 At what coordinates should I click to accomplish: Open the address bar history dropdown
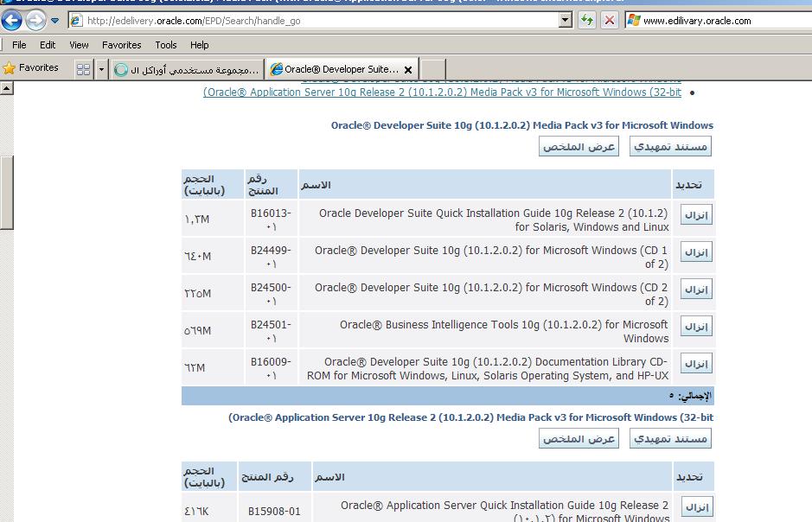tap(566, 20)
